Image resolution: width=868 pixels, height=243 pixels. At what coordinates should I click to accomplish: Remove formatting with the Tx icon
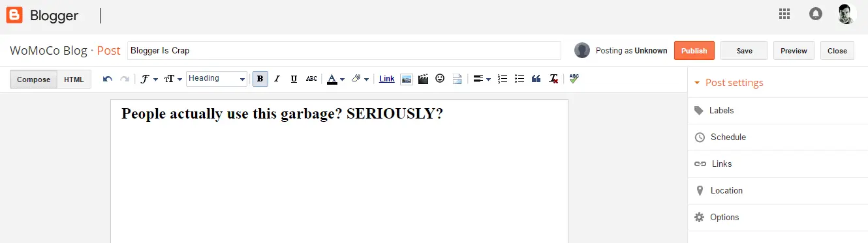553,79
